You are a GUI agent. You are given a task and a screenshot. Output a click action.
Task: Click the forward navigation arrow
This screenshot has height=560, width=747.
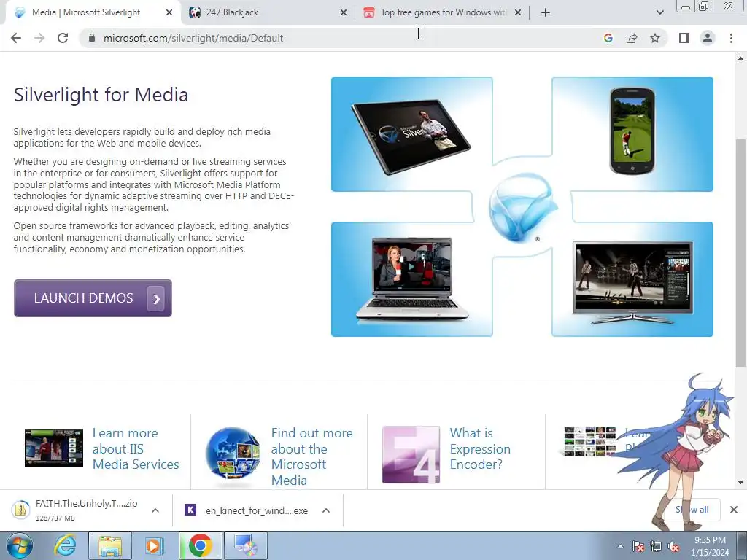[39, 38]
